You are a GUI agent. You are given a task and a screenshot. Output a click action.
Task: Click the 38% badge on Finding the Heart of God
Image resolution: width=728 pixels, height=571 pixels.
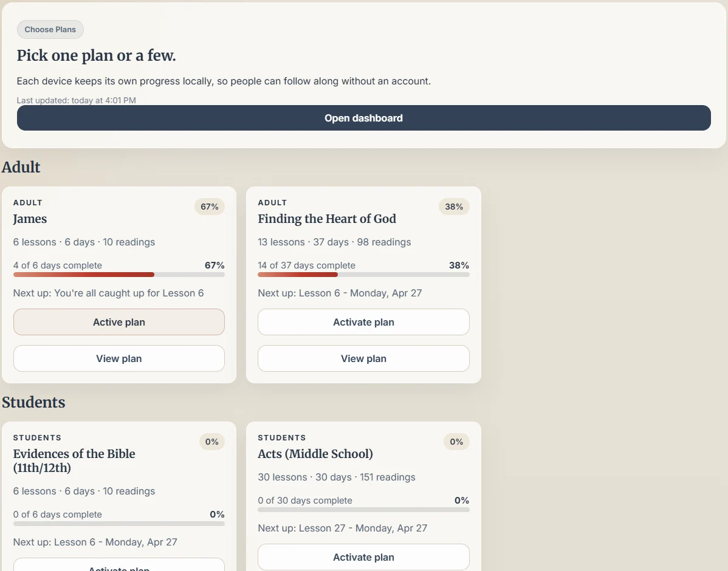coord(454,207)
